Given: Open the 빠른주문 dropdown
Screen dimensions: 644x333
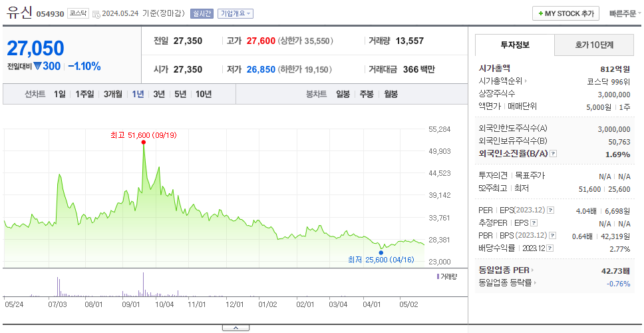Looking at the screenshot, I should coord(625,13).
